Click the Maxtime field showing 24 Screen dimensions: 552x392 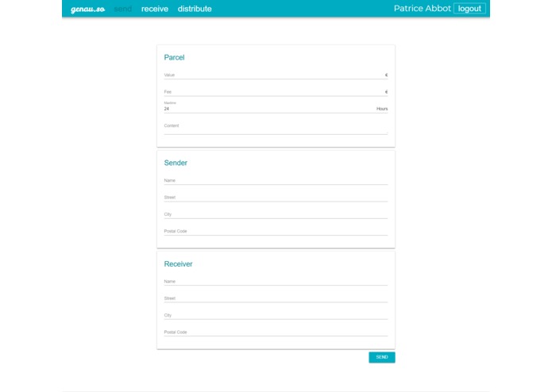(x=276, y=108)
